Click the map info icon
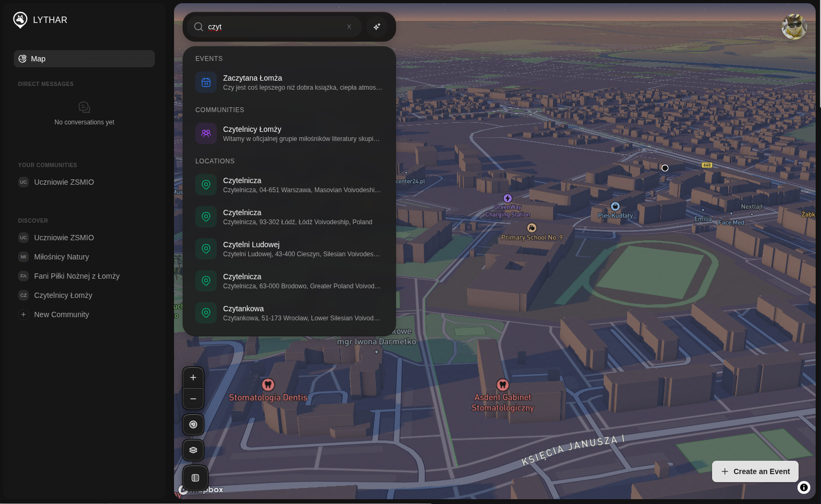Image resolution: width=821 pixels, height=504 pixels. click(804, 487)
